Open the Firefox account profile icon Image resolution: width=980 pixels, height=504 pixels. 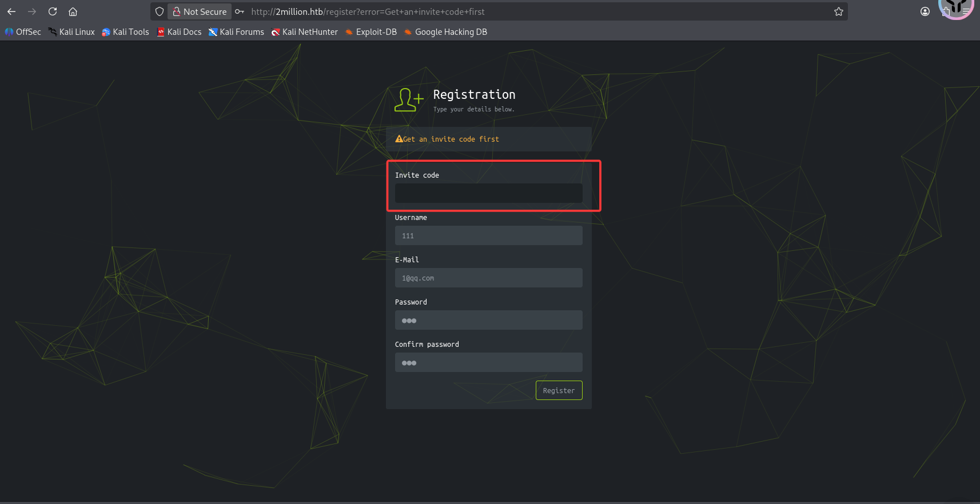click(x=925, y=11)
